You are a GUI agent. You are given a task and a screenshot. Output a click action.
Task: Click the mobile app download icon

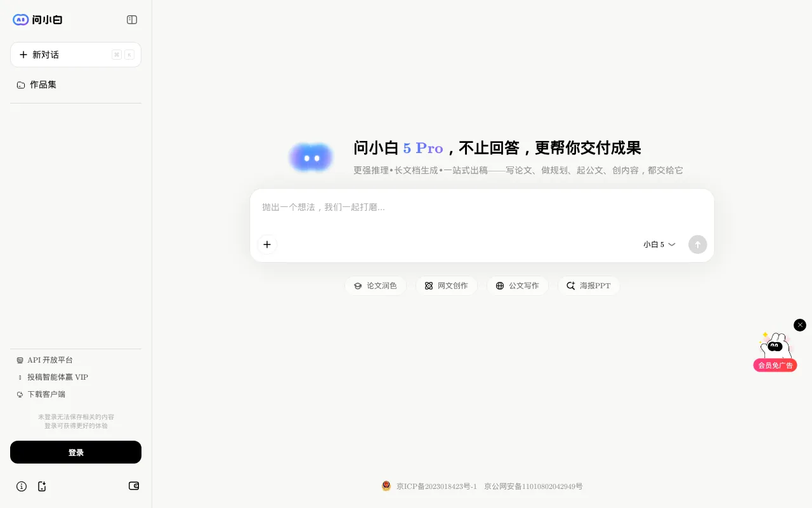(42, 486)
